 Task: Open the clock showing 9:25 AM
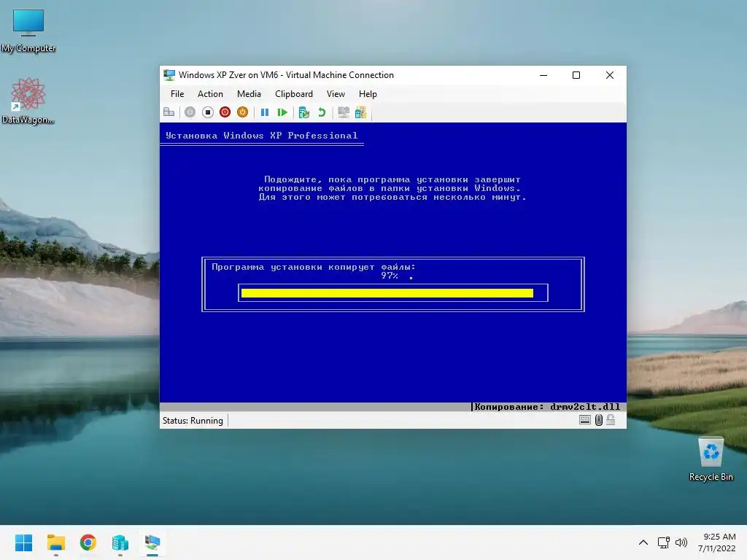click(717, 542)
